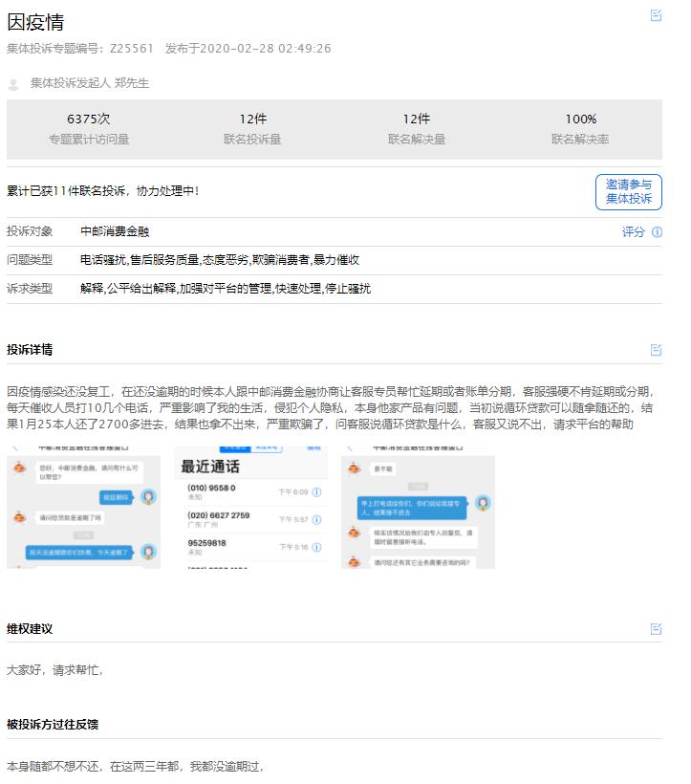Click the 问题类型 value starting 电话骚扰
The height and width of the screenshot is (784, 691).
220,260
